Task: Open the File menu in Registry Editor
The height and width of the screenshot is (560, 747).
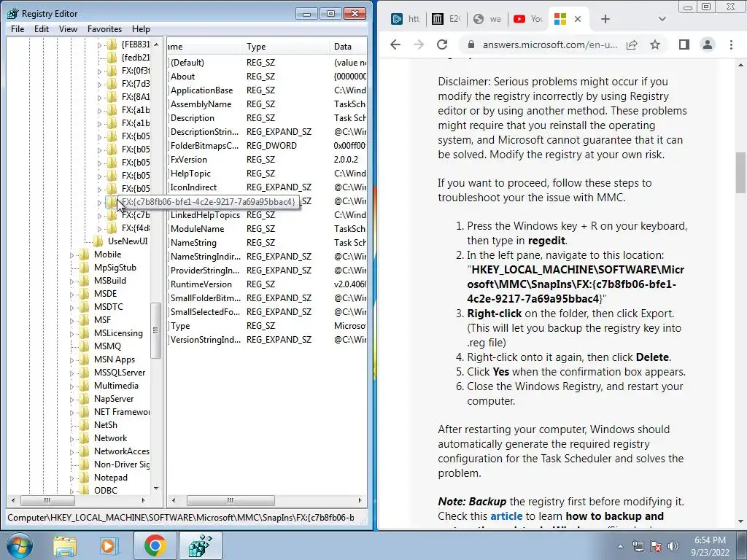Action: click(18, 29)
